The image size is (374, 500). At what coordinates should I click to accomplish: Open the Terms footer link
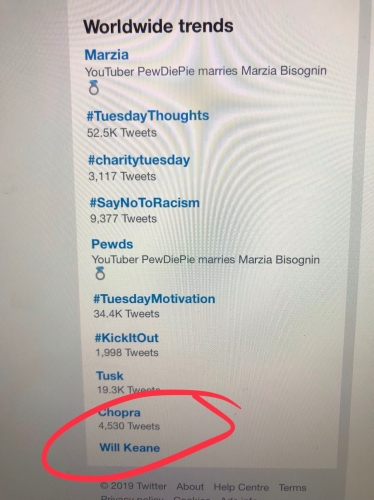[292, 488]
